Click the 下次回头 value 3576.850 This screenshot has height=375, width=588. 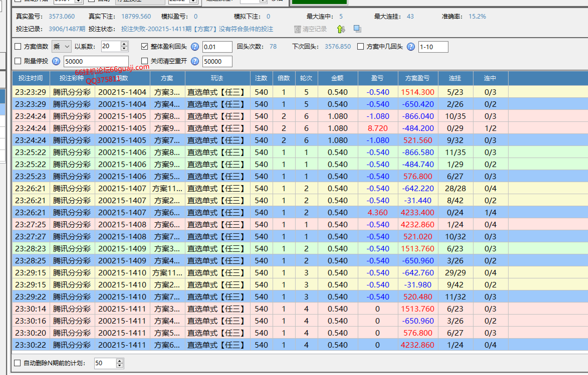pos(338,47)
